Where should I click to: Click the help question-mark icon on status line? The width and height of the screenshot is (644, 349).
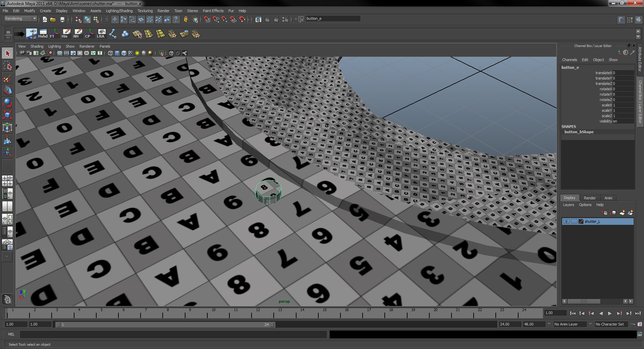click(x=176, y=19)
